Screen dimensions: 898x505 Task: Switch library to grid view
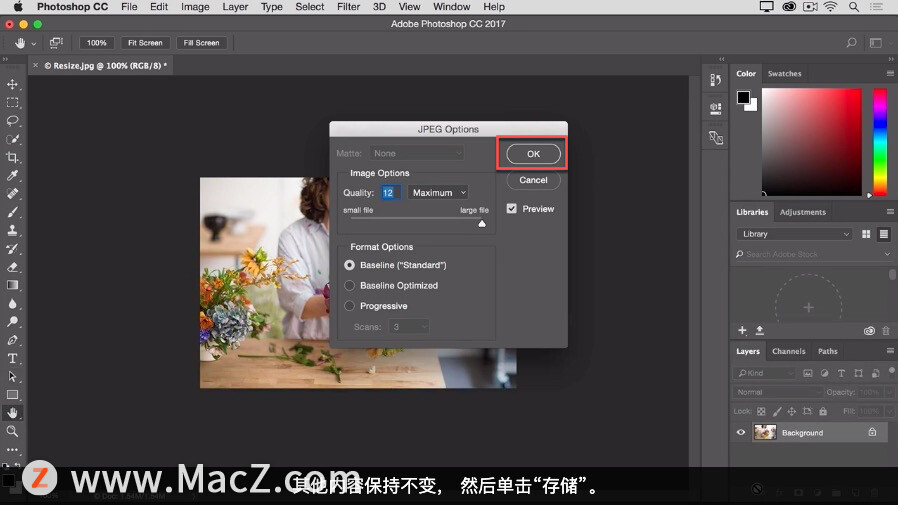tap(866, 234)
